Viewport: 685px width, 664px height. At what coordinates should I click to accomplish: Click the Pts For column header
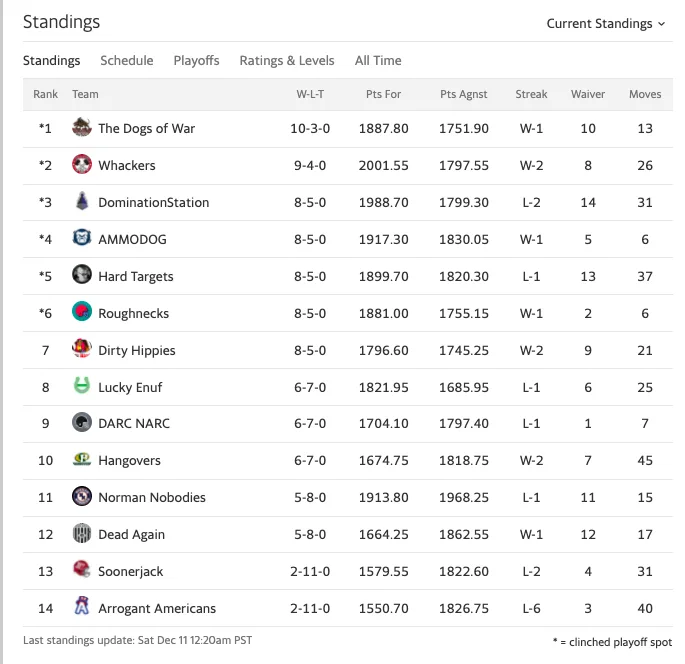click(383, 94)
